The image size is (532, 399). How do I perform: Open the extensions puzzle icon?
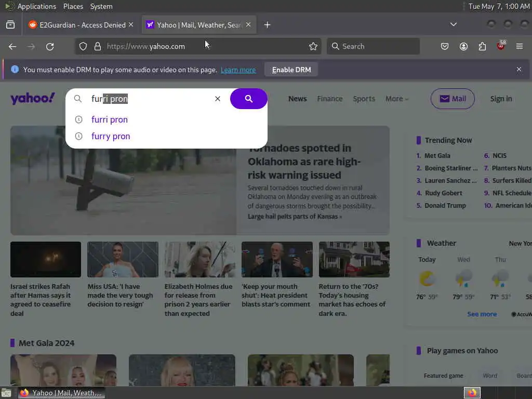(482, 46)
